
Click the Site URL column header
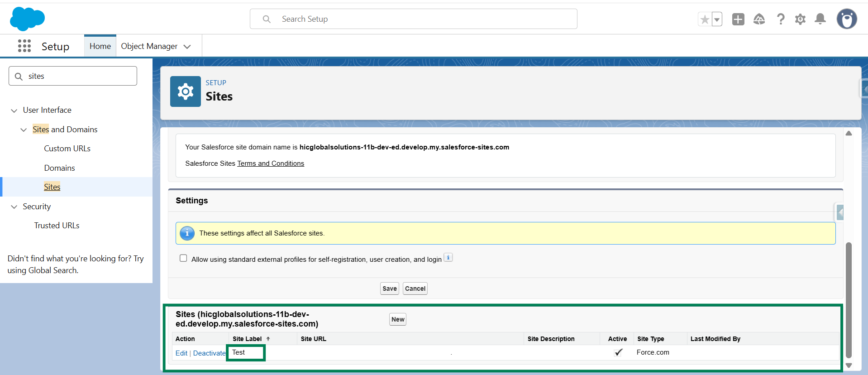[314, 339]
